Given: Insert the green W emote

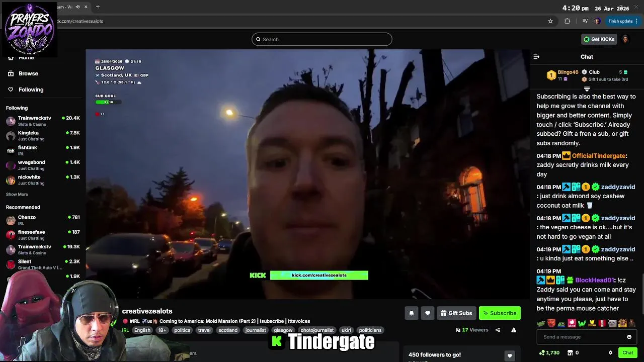Looking at the screenshot, I should [x=582, y=323].
